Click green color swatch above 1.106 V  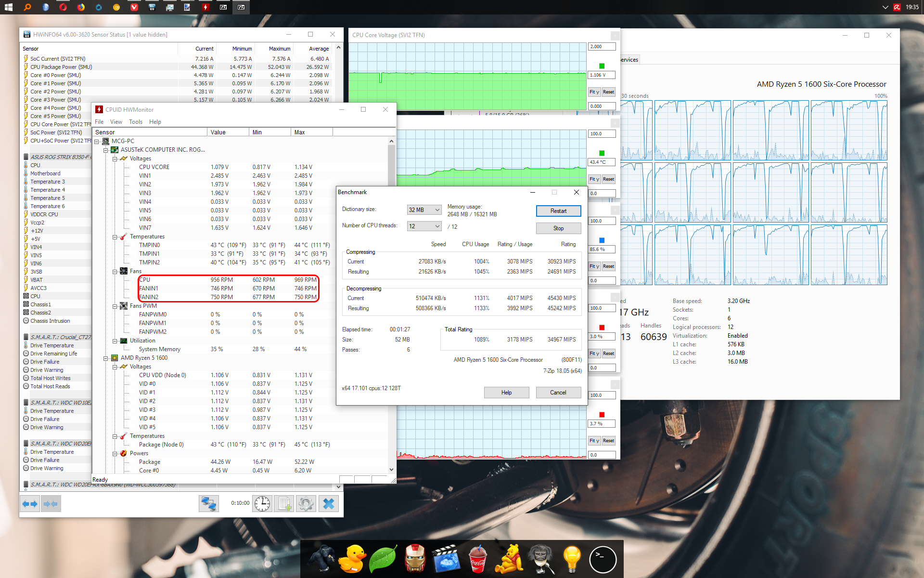pyautogui.click(x=602, y=66)
